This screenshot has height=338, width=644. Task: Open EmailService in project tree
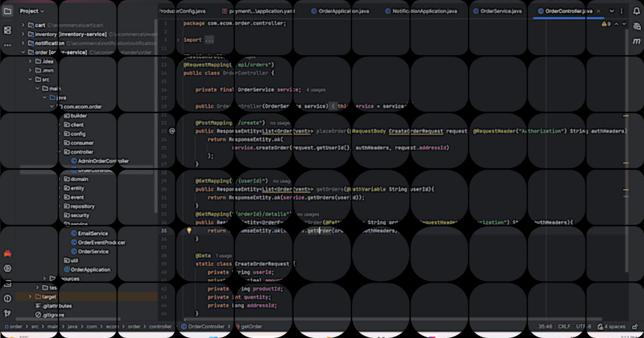pos(93,233)
